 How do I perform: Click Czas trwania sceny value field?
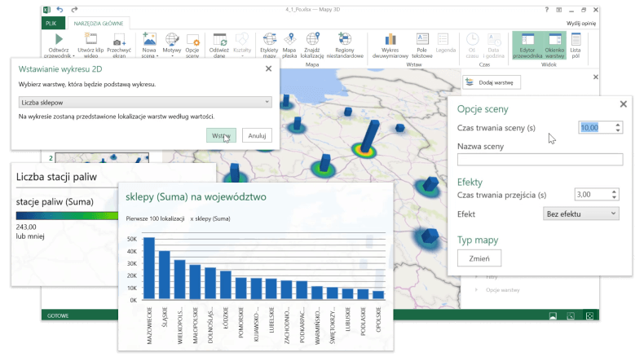pos(597,128)
